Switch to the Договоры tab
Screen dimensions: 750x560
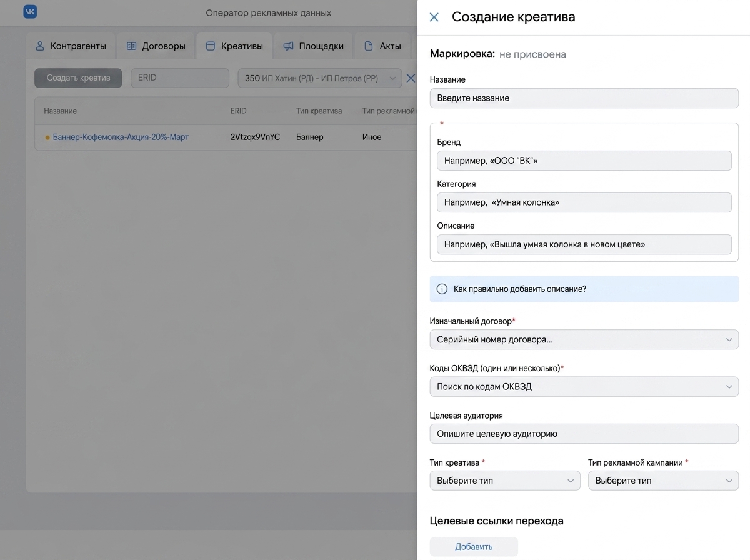156,46
